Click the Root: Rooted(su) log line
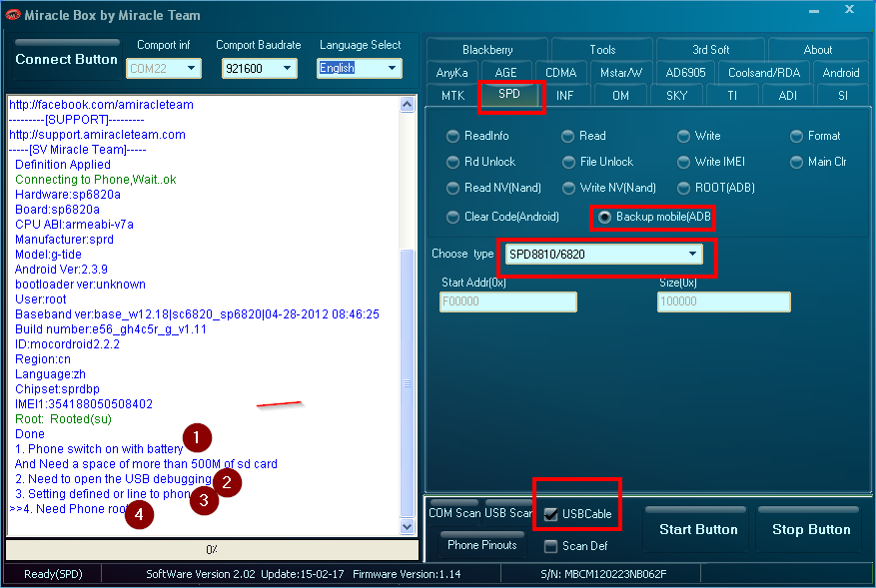 [x=63, y=419]
